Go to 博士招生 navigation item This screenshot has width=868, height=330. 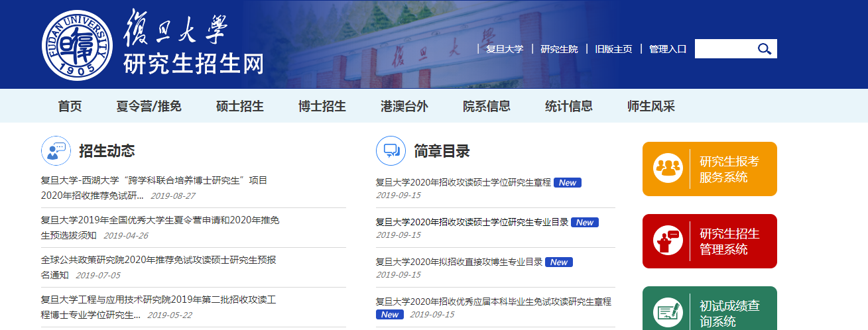pyautogui.click(x=322, y=106)
